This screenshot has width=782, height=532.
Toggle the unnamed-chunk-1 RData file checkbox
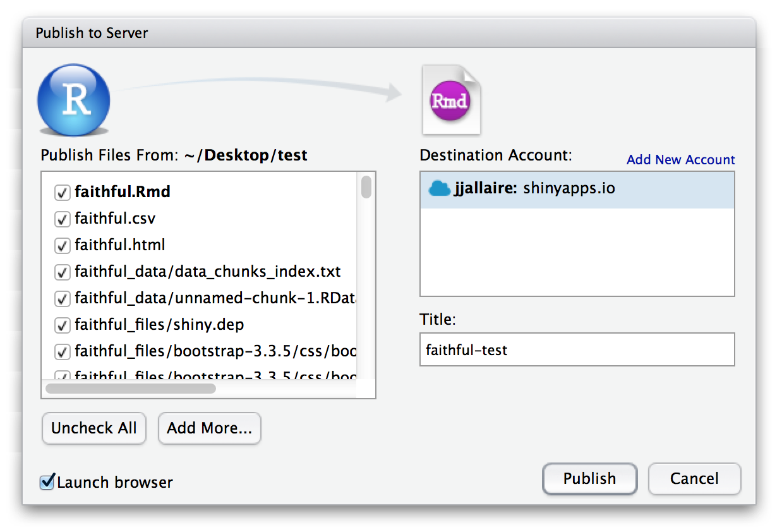click(63, 298)
